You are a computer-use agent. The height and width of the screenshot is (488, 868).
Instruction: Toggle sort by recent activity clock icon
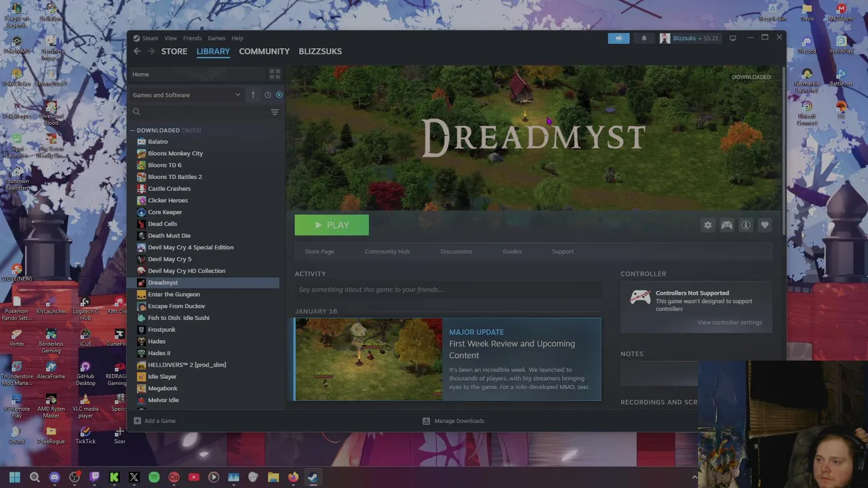(267, 95)
